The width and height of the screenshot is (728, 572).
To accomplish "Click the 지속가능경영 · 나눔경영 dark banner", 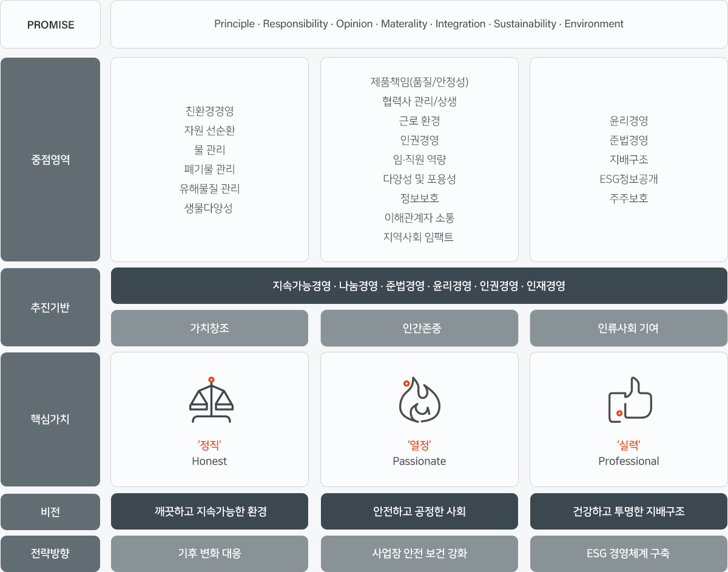I will click(419, 286).
